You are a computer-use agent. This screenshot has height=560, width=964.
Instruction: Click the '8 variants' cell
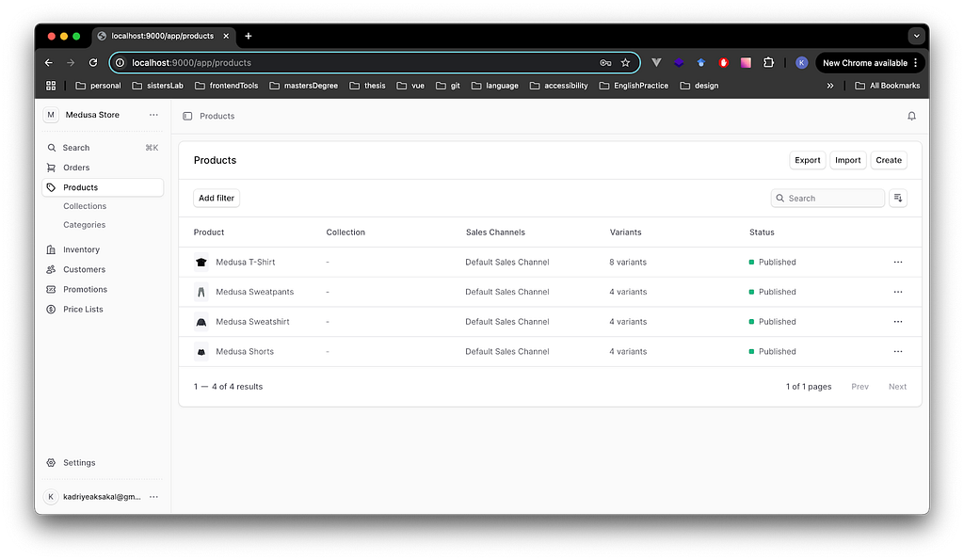click(x=628, y=262)
